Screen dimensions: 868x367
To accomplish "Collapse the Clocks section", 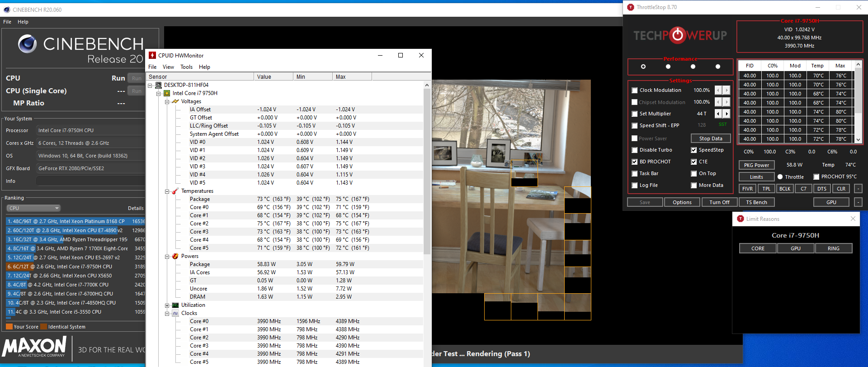I will coord(167,314).
